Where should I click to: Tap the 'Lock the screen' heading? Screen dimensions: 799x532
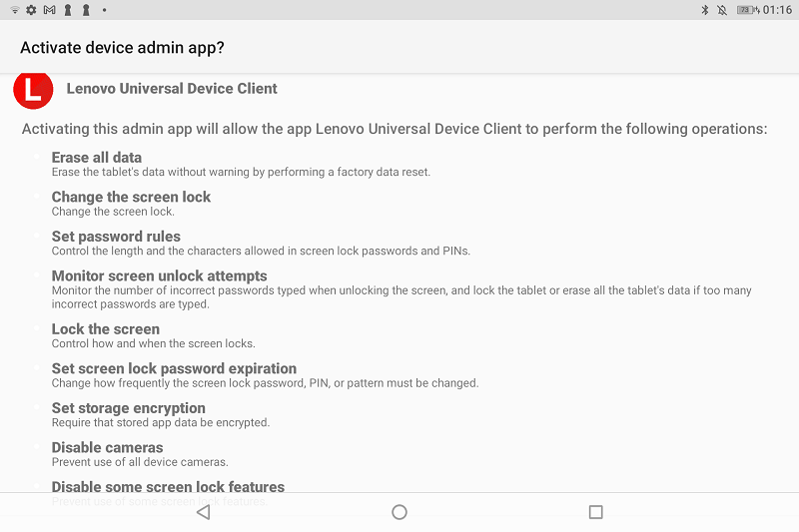106,328
